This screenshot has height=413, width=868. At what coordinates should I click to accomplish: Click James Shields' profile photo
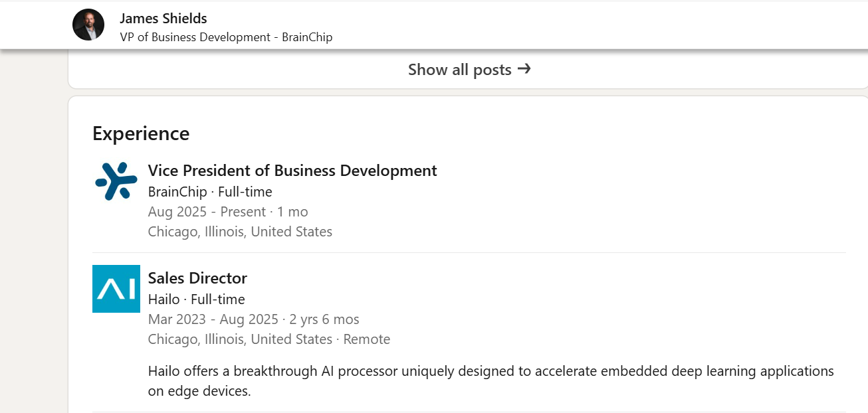[x=88, y=25]
